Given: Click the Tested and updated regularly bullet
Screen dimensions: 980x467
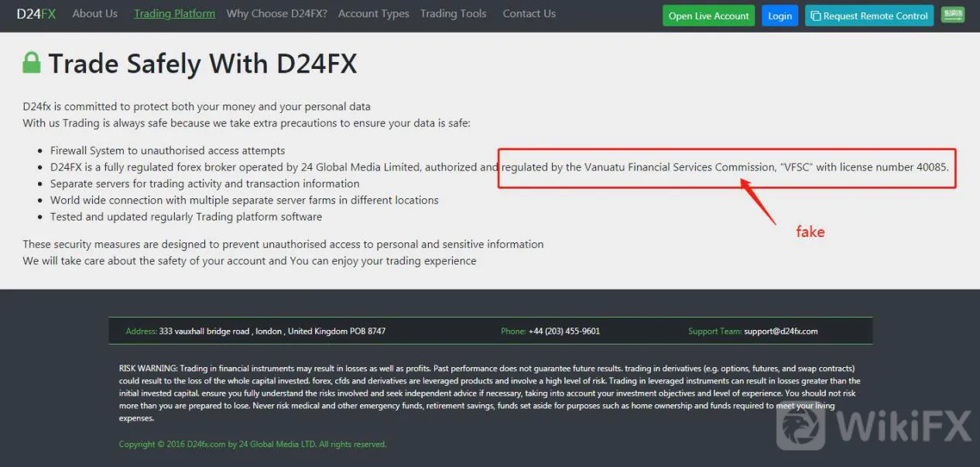Looking at the screenshot, I should pos(187,217).
